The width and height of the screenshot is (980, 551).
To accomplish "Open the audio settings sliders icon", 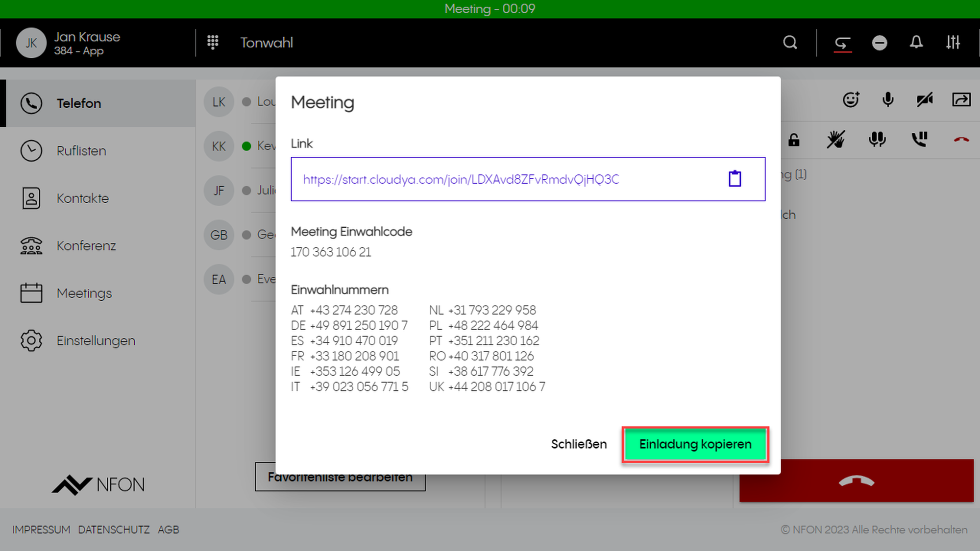I will click(x=953, y=43).
